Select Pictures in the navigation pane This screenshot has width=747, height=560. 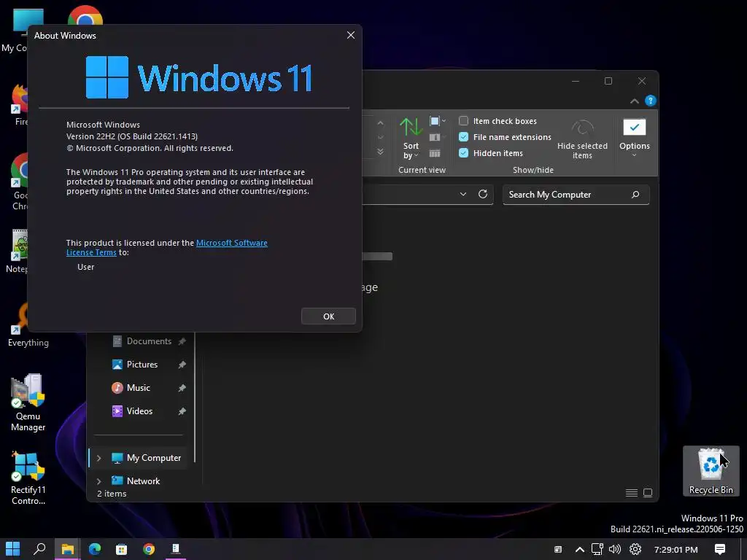pyautogui.click(x=142, y=365)
